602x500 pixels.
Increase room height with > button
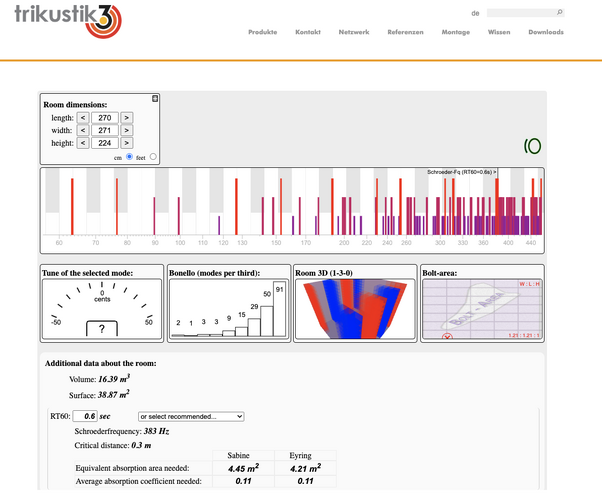pyautogui.click(x=127, y=143)
